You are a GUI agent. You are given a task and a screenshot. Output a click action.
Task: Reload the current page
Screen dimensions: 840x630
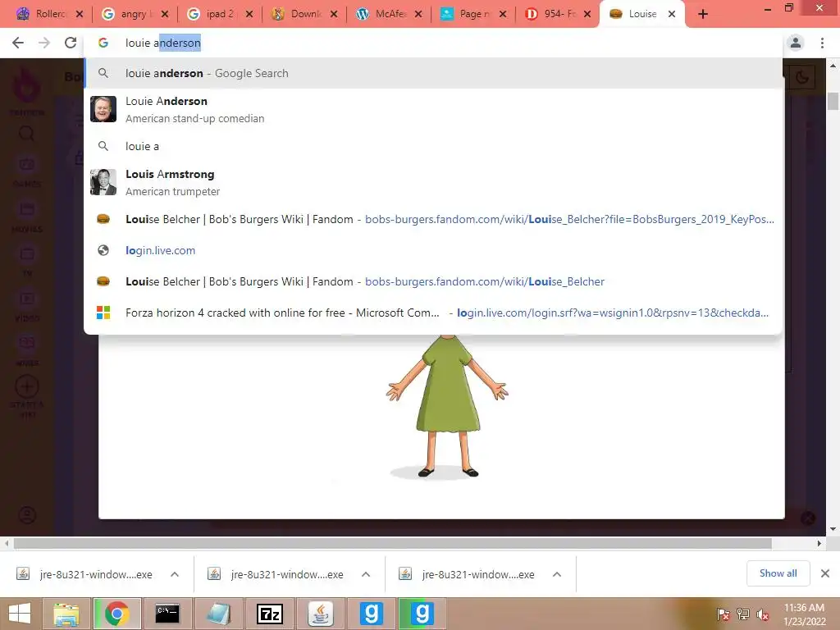[x=71, y=43]
